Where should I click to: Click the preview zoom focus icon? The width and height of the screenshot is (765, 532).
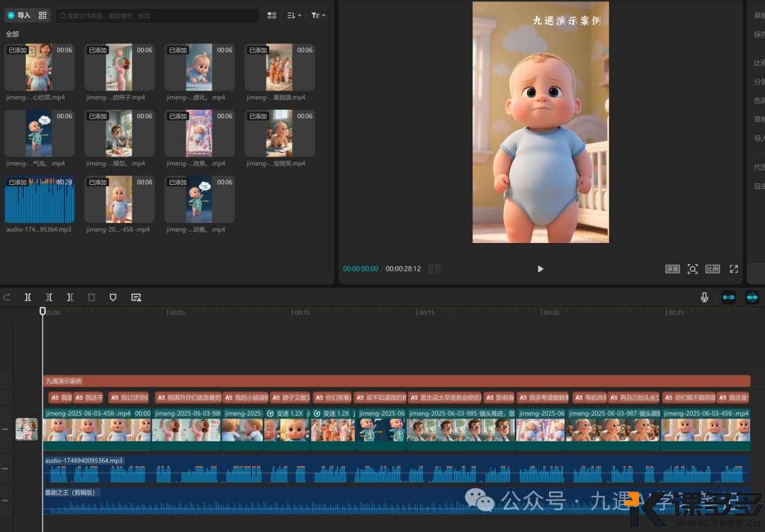(x=692, y=269)
